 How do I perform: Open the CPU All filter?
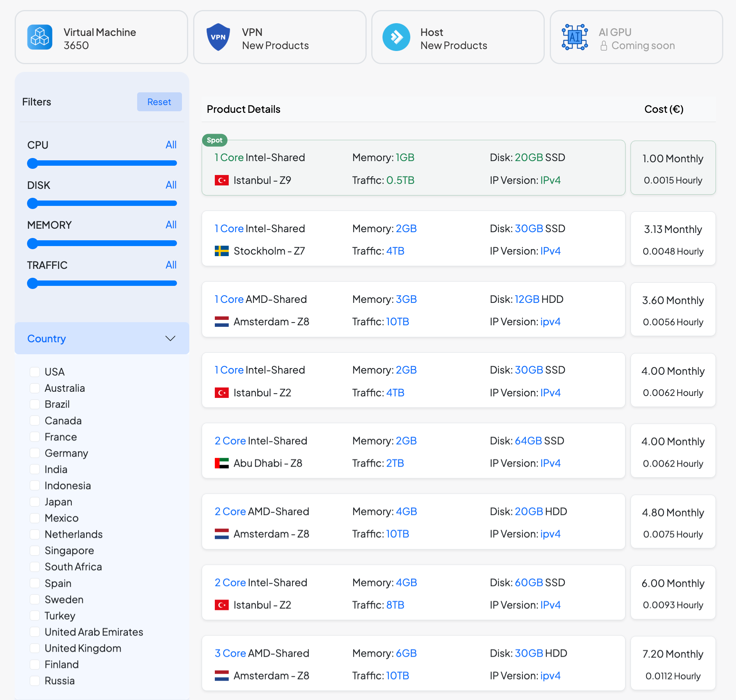[171, 144]
